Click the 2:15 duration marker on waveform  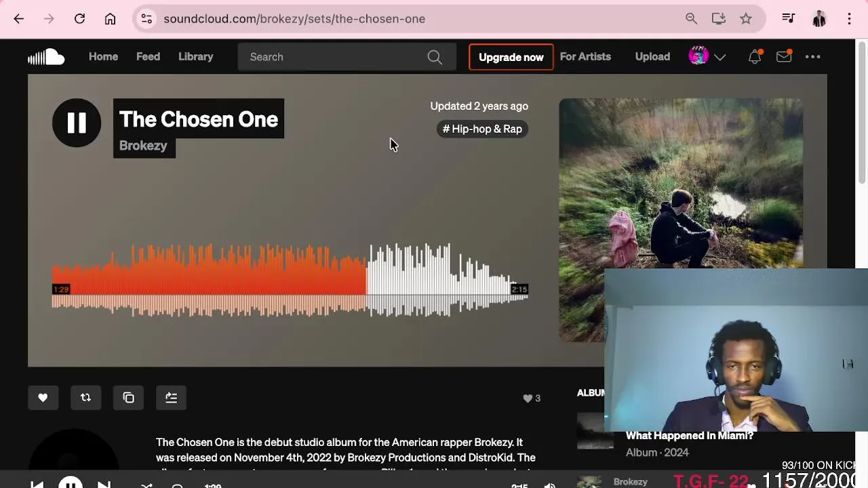pos(519,289)
